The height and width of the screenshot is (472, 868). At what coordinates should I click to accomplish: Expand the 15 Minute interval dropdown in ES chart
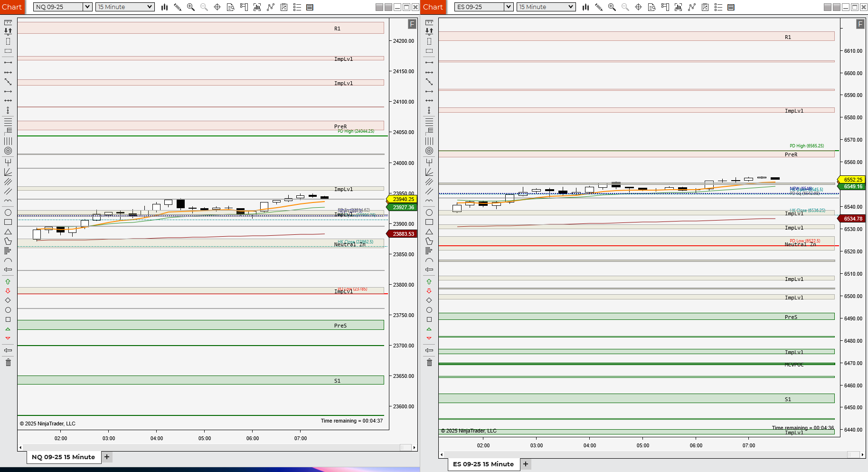pos(571,7)
